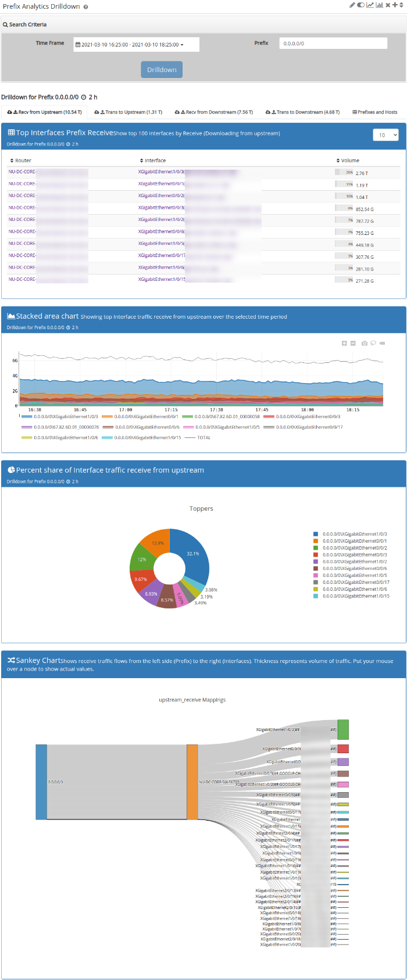Click the help icon beside Prefix Analytics Drilldown
Screen dimensions: 407x980
(x=86, y=7)
